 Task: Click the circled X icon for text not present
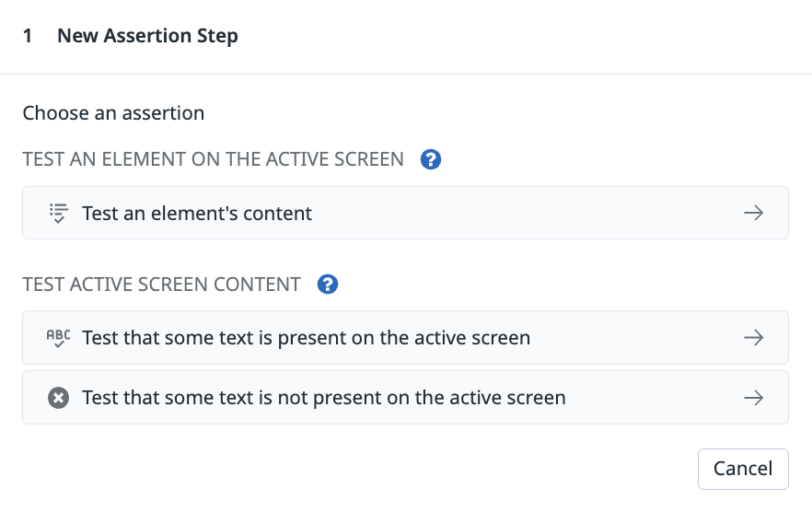tap(59, 398)
